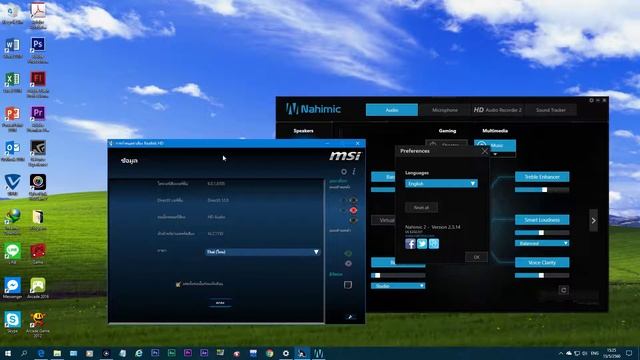Switch to the Audio tab in Nahimic
640x360 pixels.
pos(392,110)
